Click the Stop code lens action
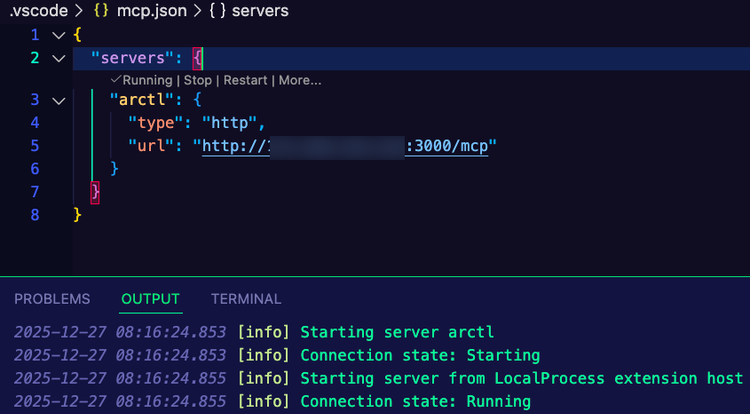Image resolution: width=750 pixels, height=414 pixels. 198,80
